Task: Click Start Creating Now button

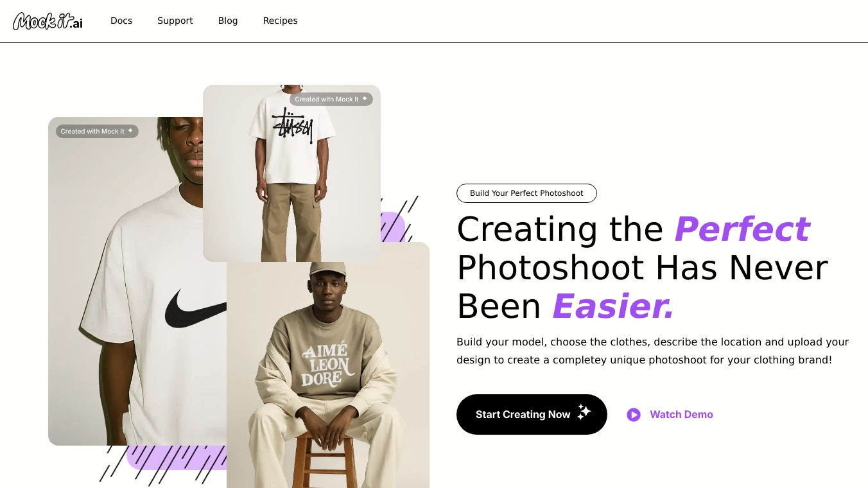Action: [532, 414]
